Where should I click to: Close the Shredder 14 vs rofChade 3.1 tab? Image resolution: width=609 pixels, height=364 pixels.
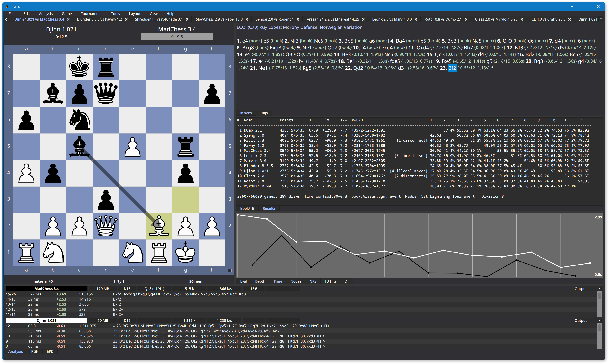point(187,19)
